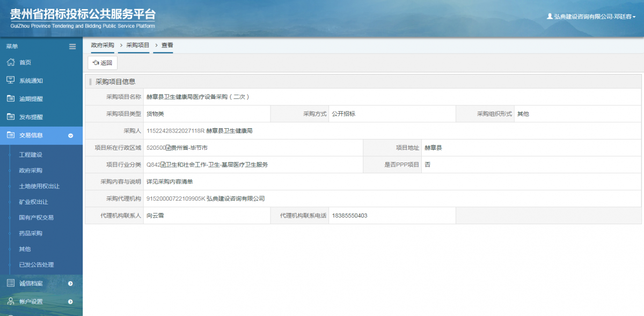Click the icon beside 逾期提醒
644x316 pixels.
10,99
